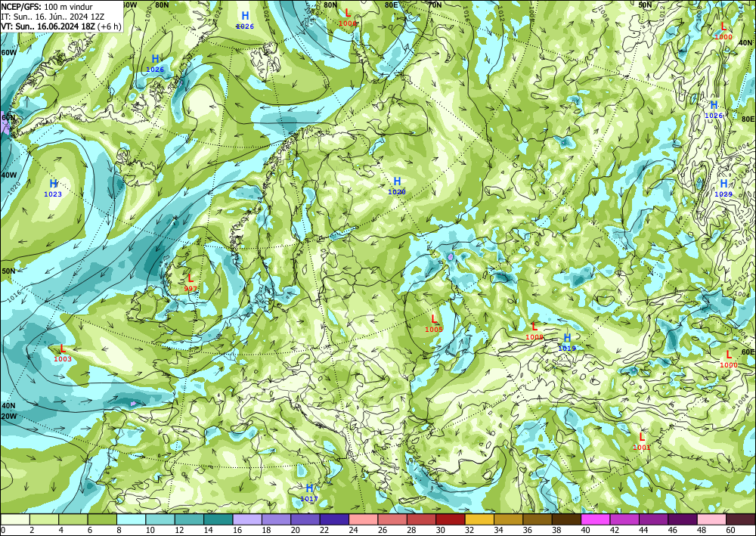Click the 70N label along the top

pyautogui.click(x=435, y=5)
